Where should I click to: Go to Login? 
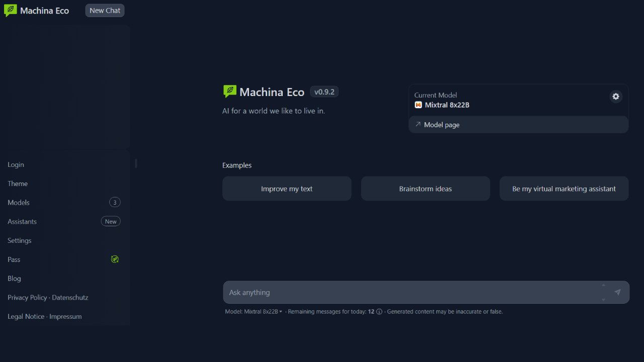pos(16,164)
